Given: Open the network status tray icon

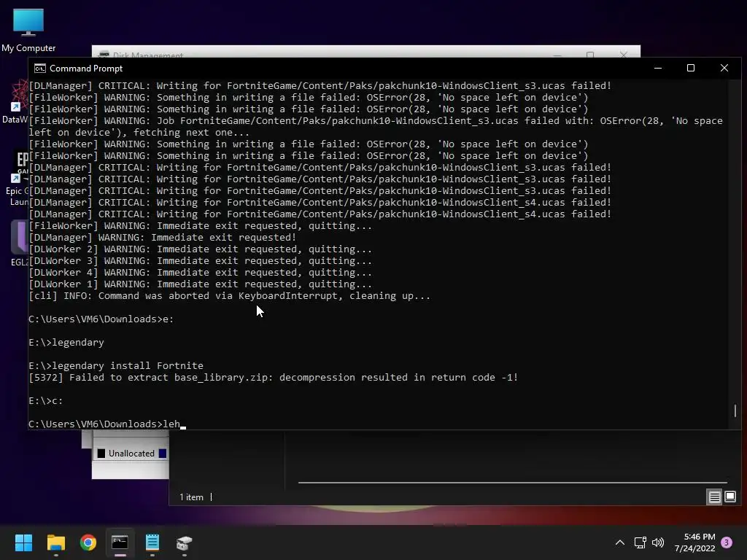Looking at the screenshot, I should point(640,542).
